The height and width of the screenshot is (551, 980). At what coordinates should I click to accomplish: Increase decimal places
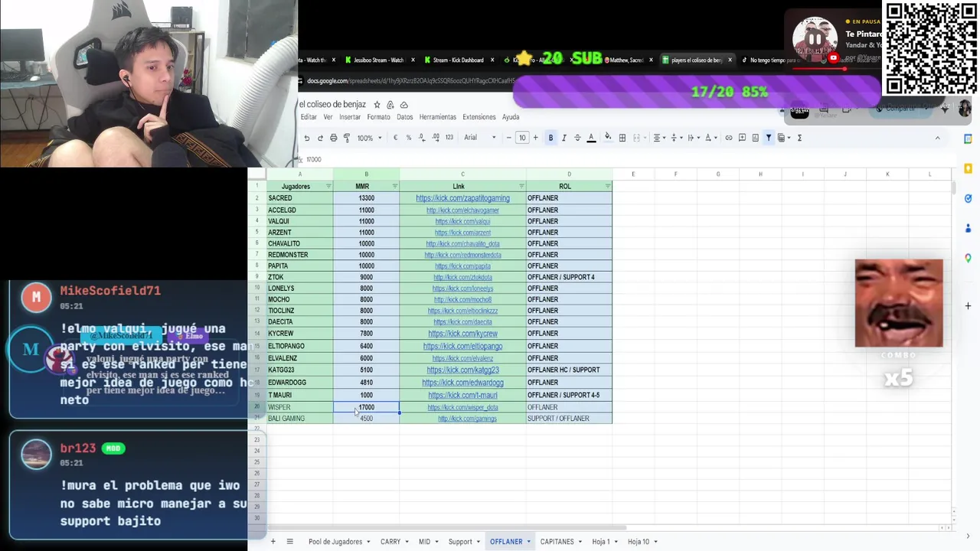coord(436,138)
